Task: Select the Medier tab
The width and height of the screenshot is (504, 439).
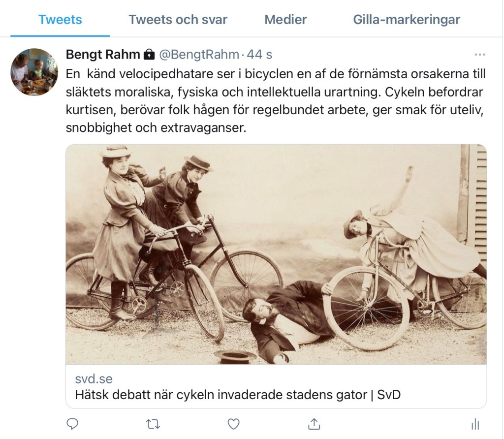Action: coord(285,20)
